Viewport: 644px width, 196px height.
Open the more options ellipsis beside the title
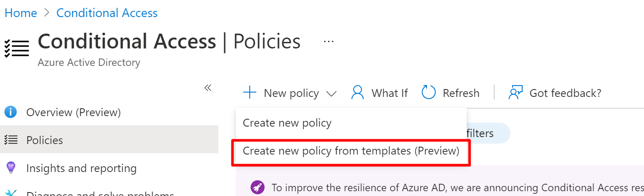pyautogui.click(x=329, y=42)
